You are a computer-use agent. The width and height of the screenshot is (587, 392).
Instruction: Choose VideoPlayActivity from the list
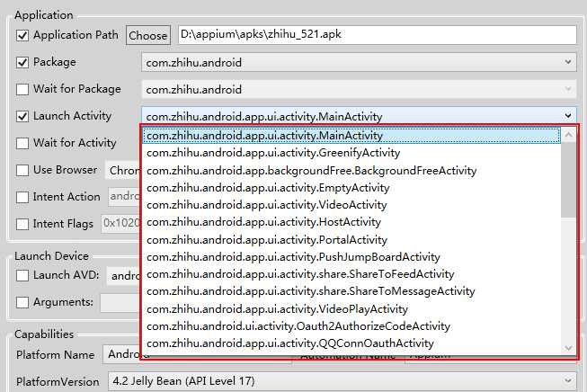tap(351, 309)
